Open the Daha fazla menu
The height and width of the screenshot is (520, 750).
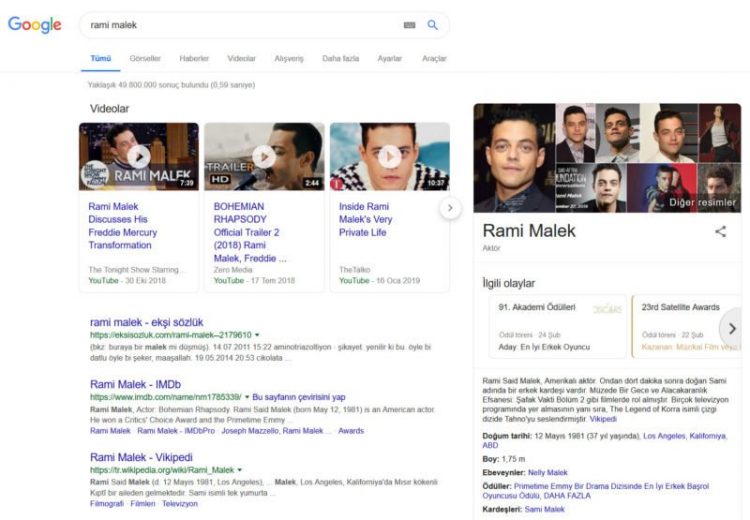click(341, 58)
